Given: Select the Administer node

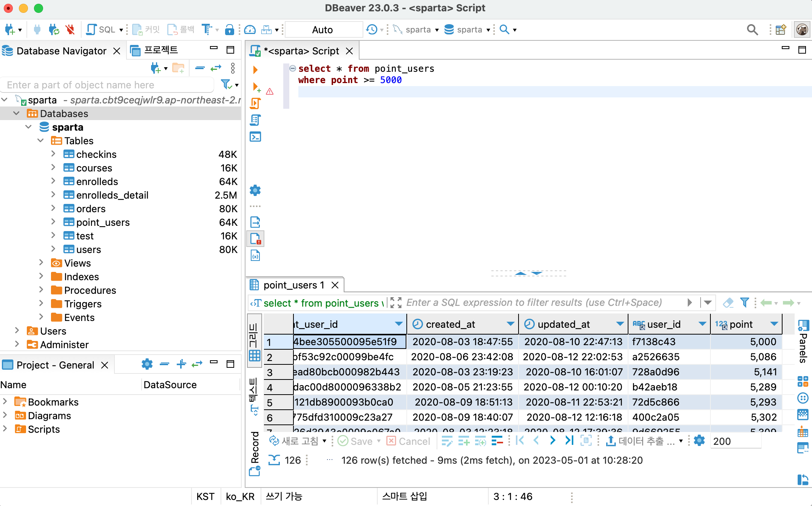Looking at the screenshot, I should 64,345.
